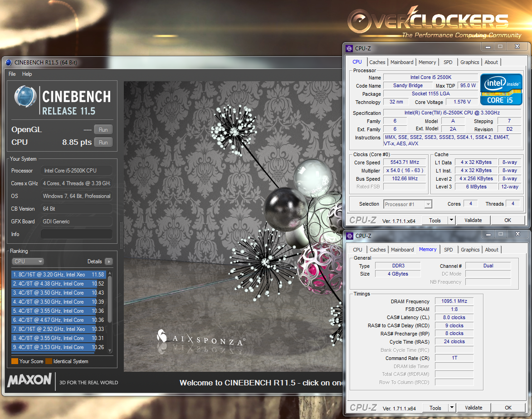Click the MAXON logo
The height and width of the screenshot is (419, 532).
click(x=29, y=380)
